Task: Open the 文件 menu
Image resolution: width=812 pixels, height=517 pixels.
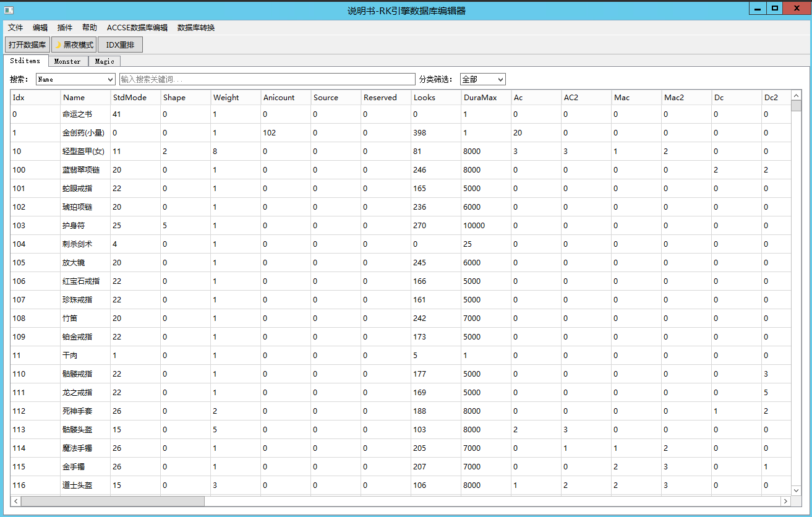Action: [15, 28]
